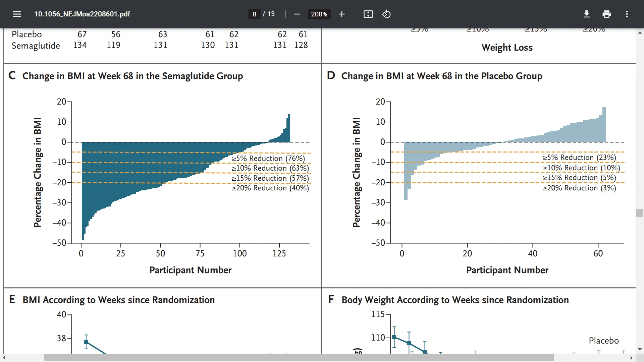Click the PDF file name title
Screen dimensions: 644x362
click(82, 14)
